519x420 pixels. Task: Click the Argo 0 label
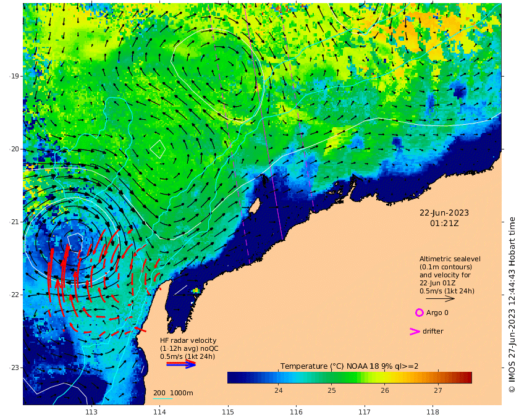click(437, 313)
